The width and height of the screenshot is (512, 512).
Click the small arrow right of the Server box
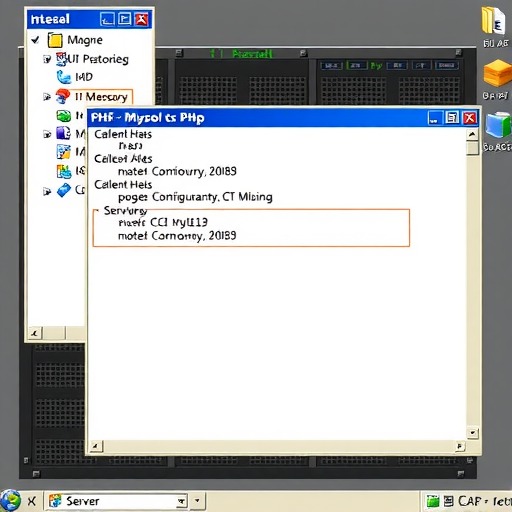197,501
